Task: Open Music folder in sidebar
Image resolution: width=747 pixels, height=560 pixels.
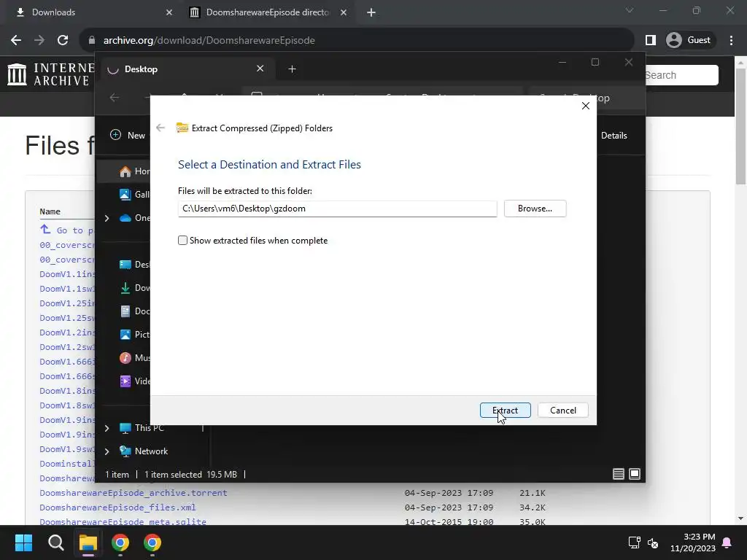Action: coord(135,357)
